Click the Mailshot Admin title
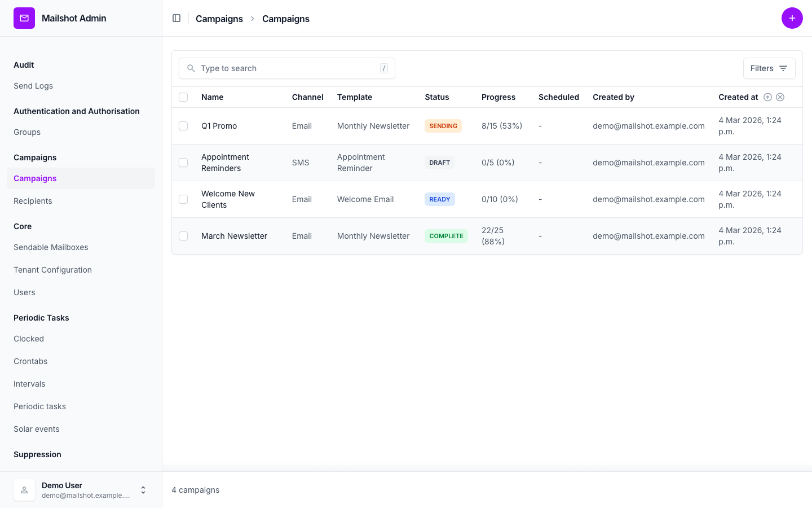Viewport: 812px width, 508px height. pyautogui.click(x=74, y=18)
